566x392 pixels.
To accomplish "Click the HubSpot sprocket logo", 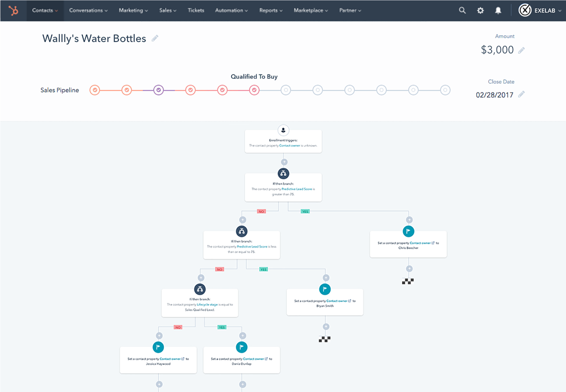I will pos(13,11).
